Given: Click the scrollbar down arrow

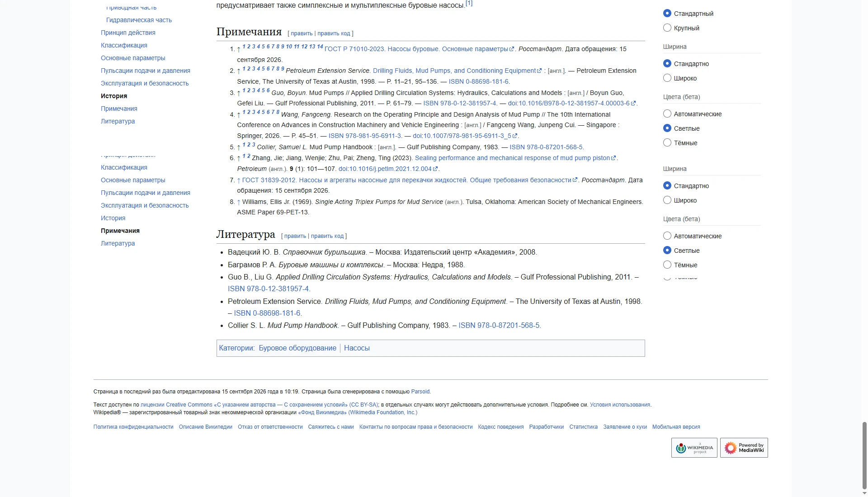Looking at the screenshot, I should pyautogui.click(x=864, y=493).
